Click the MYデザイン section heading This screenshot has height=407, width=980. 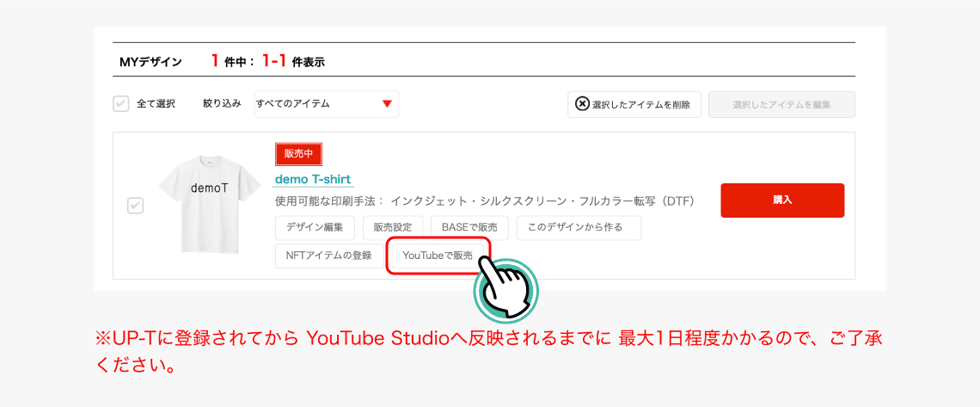[x=150, y=62]
